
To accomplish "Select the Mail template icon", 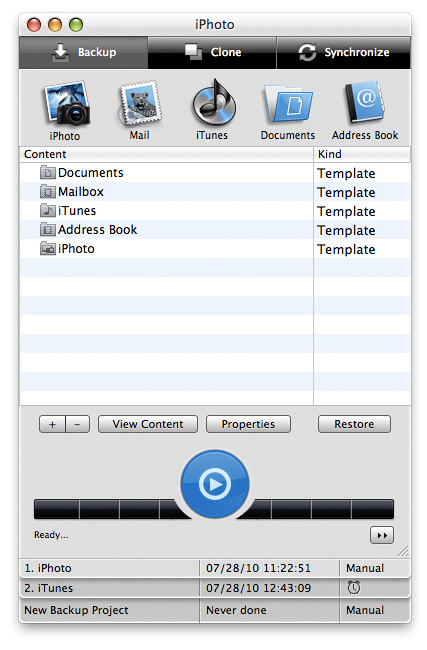I will pyautogui.click(x=140, y=104).
